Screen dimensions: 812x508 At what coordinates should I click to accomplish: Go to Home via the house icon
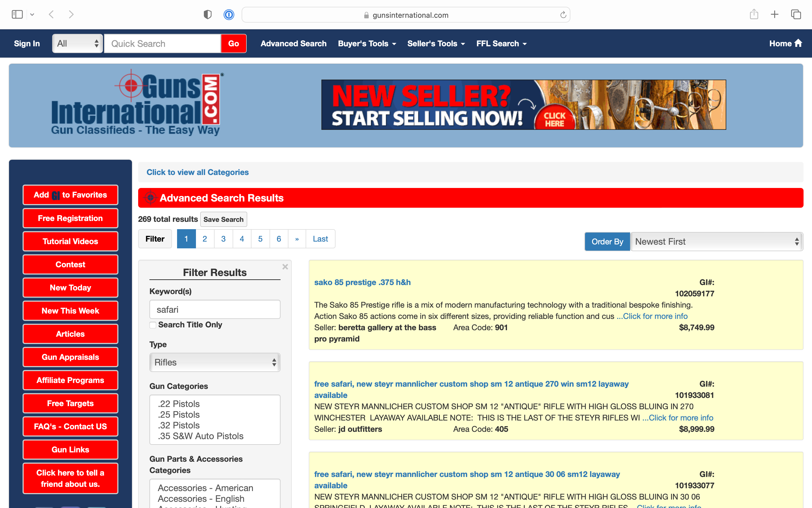[x=786, y=43]
